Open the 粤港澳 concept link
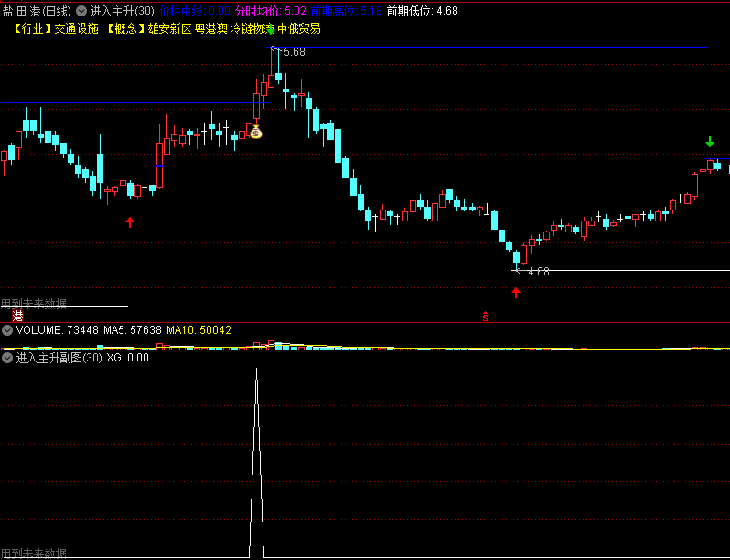The width and height of the screenshot is (730, 560). pyautogui.click(x=211, y=29)
